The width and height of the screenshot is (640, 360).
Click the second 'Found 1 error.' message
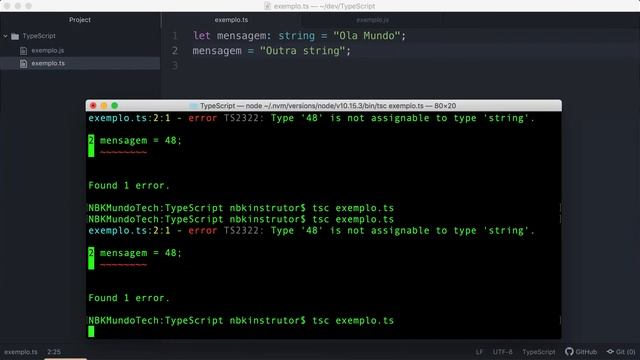coord(129,298)
